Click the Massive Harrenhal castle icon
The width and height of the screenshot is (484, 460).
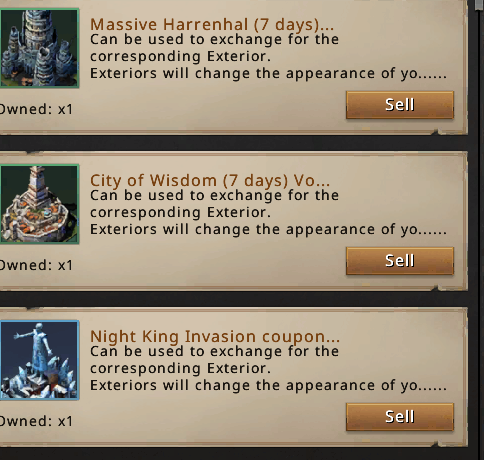pyautogui.click(x=39, y=48)
